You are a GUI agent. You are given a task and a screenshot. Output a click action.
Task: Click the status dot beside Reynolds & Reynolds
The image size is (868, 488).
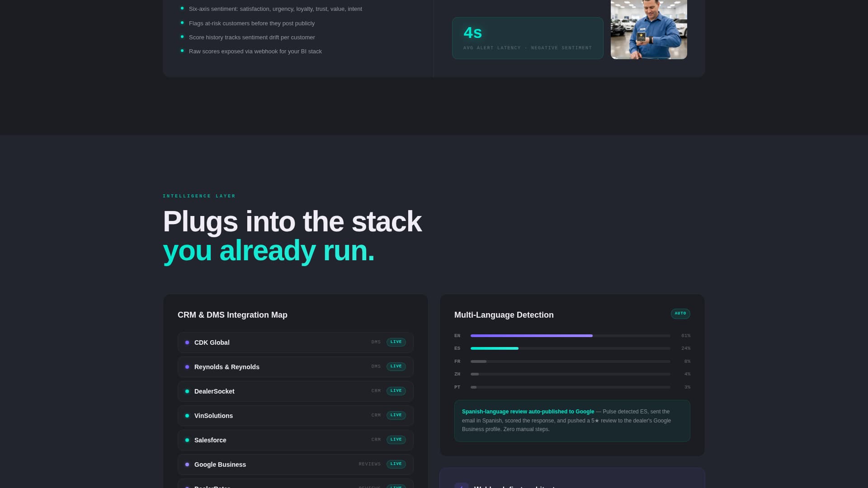point(187,367)
